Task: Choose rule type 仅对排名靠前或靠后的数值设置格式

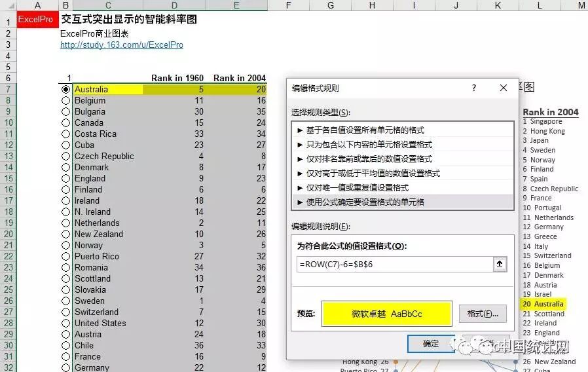Action: (x=403, y=159)
